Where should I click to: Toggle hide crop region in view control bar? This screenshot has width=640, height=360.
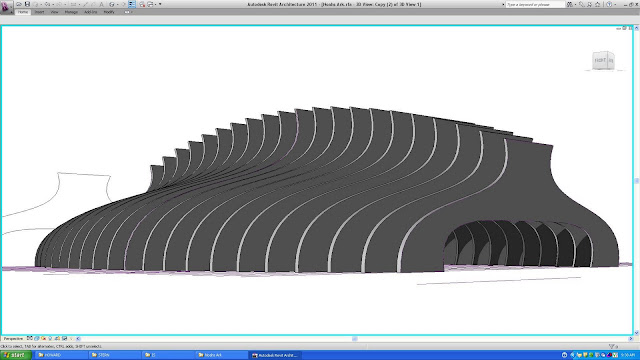pyautogui.click(x=64, y=338)
